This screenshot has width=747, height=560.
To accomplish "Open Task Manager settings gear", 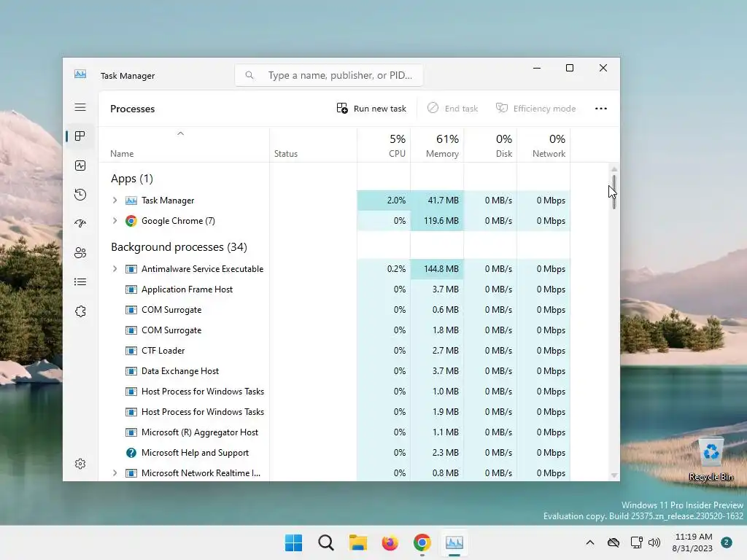I will [80, 464].
